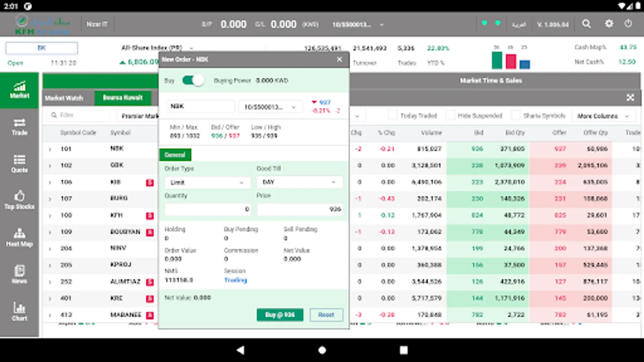Open the Trade section in sidebar
This screenshot has height=362, width=644.
click(x=19, y=127)
